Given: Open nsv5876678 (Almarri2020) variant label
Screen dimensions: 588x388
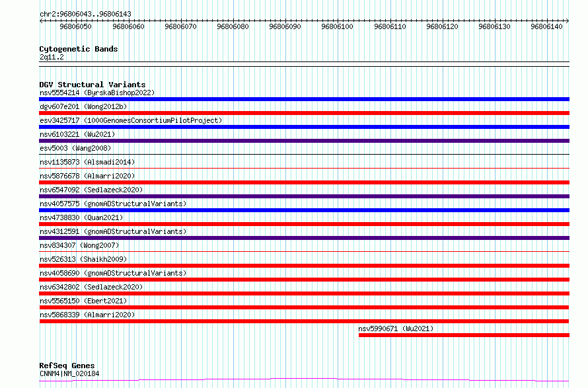Looking at the screenshot, I should click(x=87, y=176).
